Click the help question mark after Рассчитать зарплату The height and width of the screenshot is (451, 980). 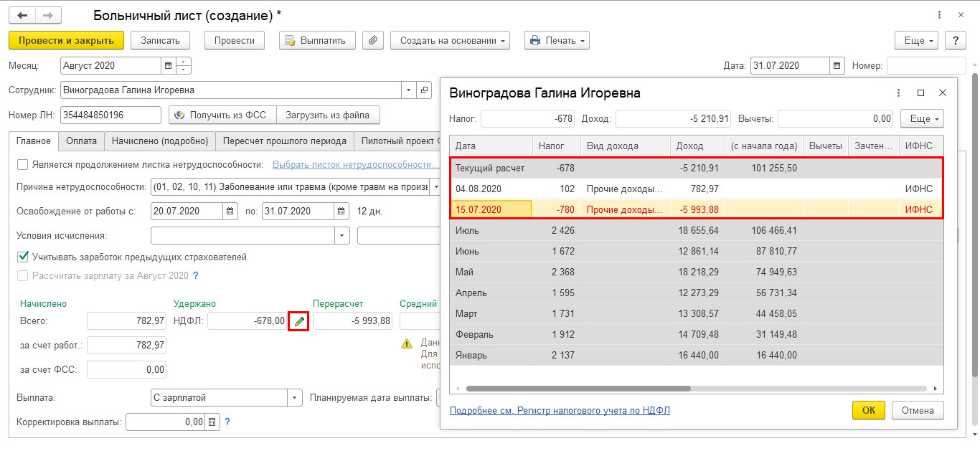coord(195,275)
